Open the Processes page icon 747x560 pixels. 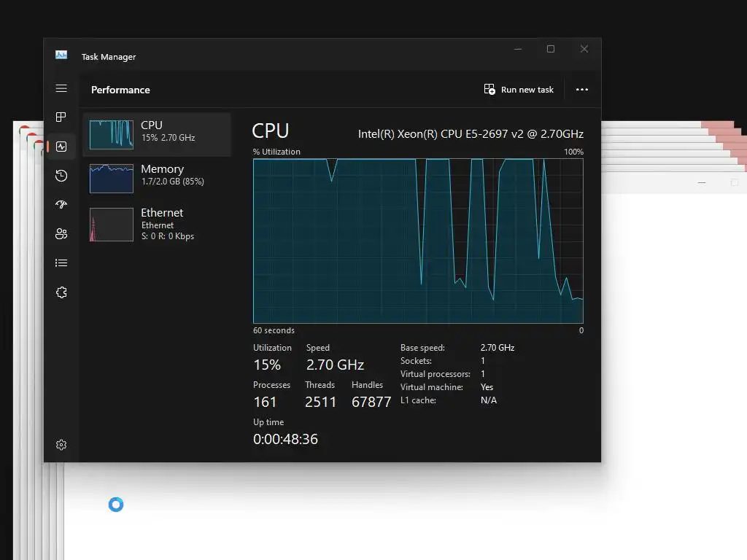61,117
